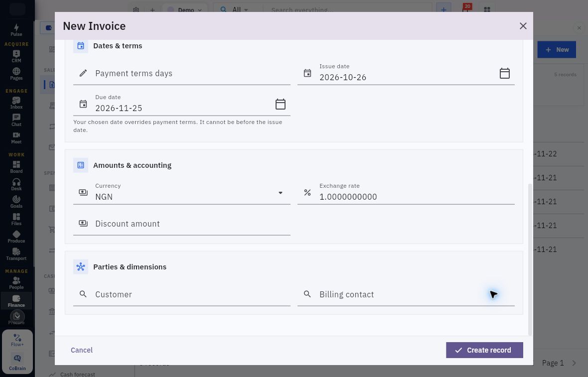The width and height of the screenshot is (588, 377).
Task: Click the dialog vertical scrollbar
Action: [x=530, y=259]
